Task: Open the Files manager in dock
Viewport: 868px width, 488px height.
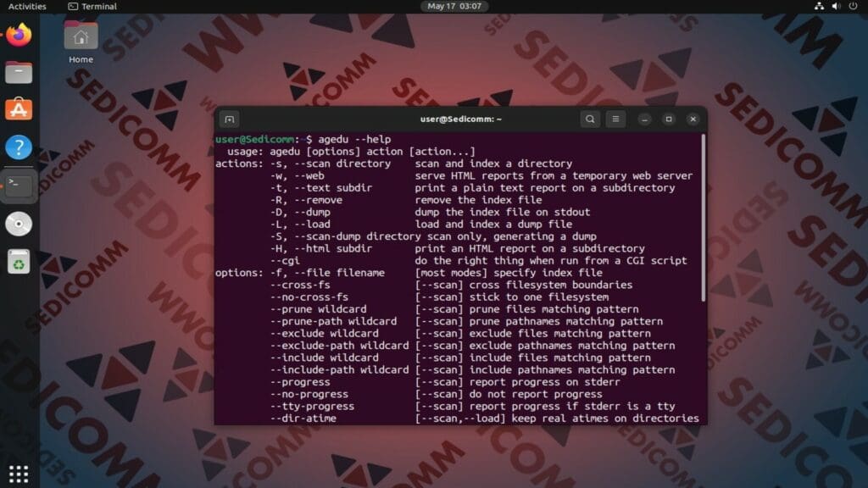Action: click(19, 73)
